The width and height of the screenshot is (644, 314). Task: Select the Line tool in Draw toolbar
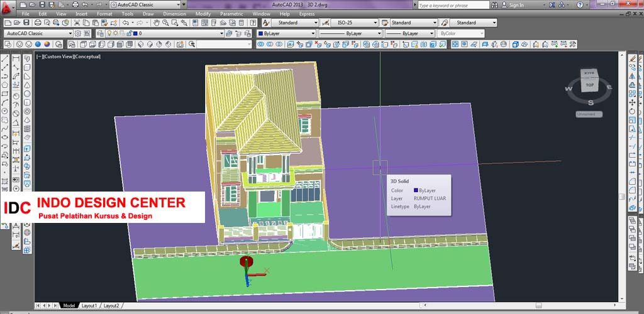pos(5,58)
